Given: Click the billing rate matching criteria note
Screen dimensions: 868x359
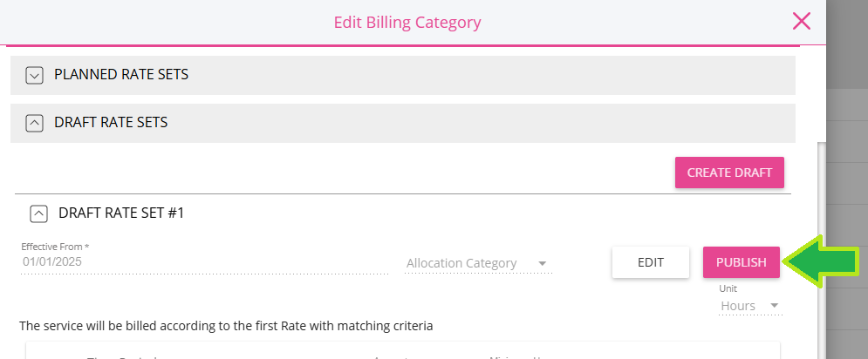Looking at the screenshot, I should tap(226, 326).
